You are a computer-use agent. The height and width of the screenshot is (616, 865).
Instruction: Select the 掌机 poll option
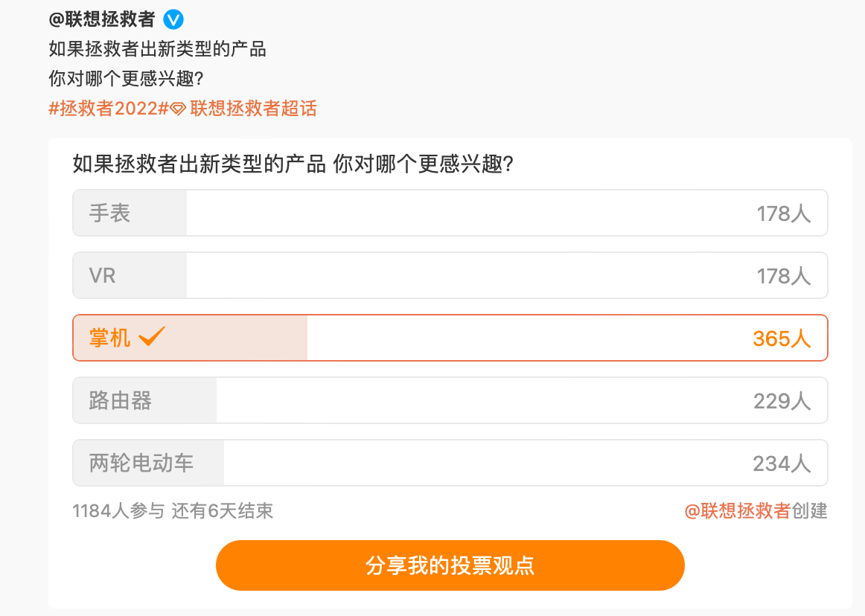[x=450, y=339]
